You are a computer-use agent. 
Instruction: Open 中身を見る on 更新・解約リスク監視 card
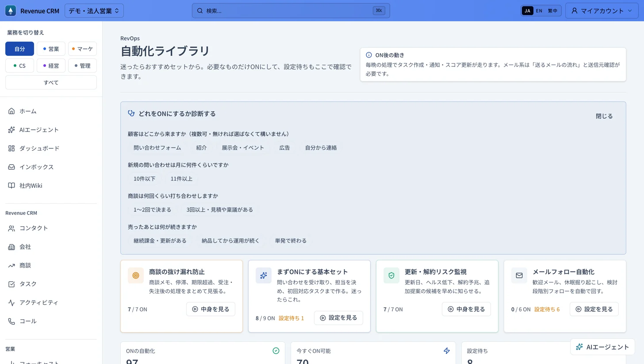[x=466, y=309]
